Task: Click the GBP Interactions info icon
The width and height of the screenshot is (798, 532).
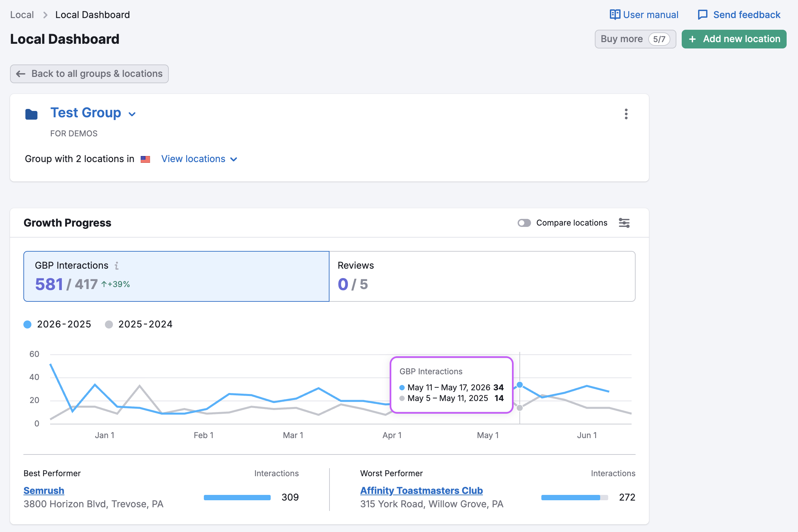Action: point(117,266)
